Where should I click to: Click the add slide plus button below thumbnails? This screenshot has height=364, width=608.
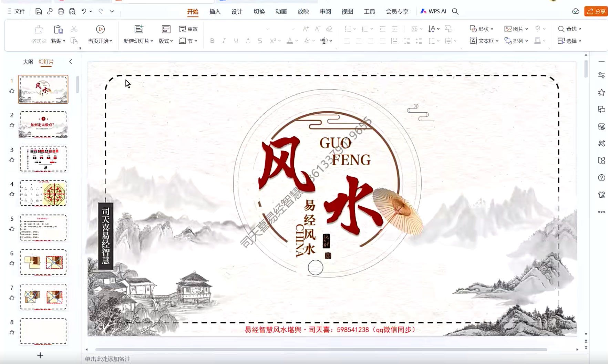tap(40, 355)
